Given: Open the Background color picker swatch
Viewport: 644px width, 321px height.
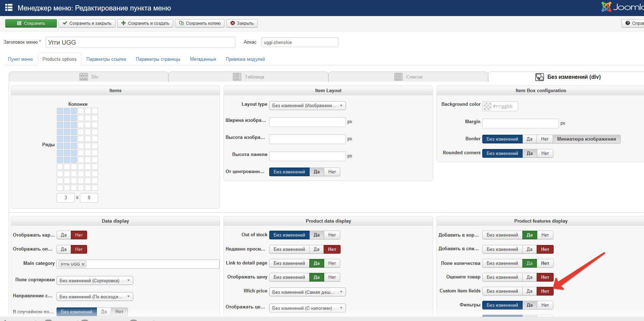Looking at the screenshot, I should pyautogui.click(x=487, y=106).
